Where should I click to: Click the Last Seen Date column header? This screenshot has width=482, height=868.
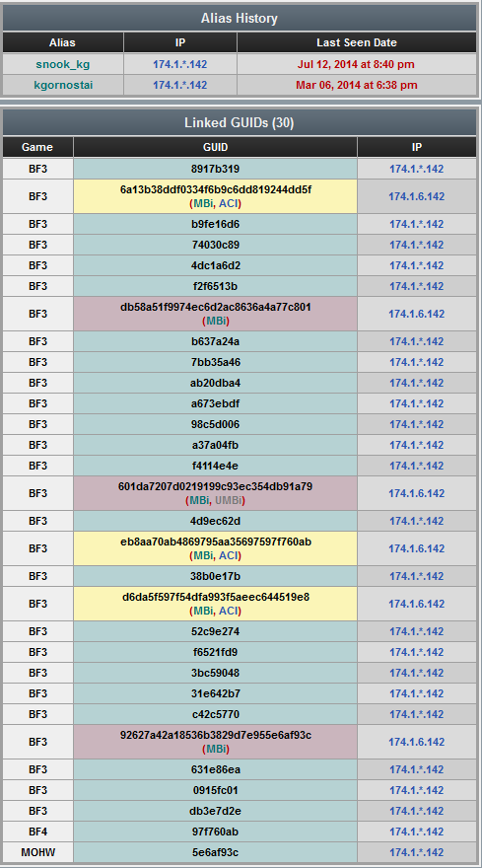click(x=357, y=42)
